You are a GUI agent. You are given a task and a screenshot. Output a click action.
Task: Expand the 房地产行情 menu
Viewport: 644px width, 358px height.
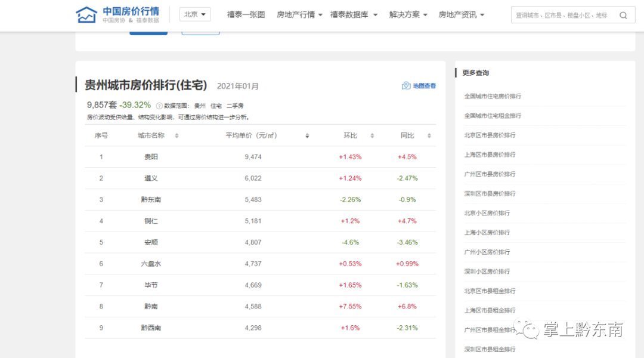[x=299, y=15]
